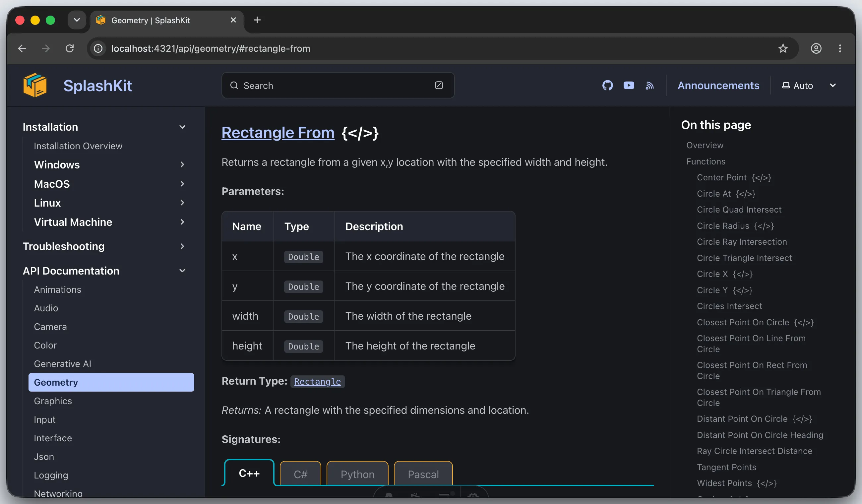This screenshot has width=862, height=504.
Task: Jump to Tangent Points
Action: [726, 468]
